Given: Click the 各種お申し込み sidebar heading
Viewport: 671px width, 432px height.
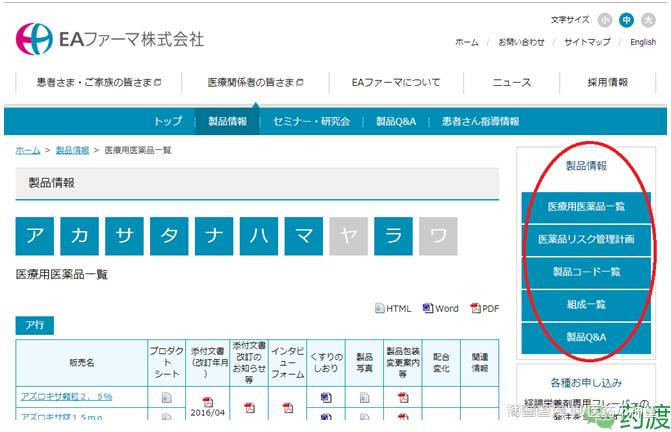Looking at the screenshot, I should [586, 382].
